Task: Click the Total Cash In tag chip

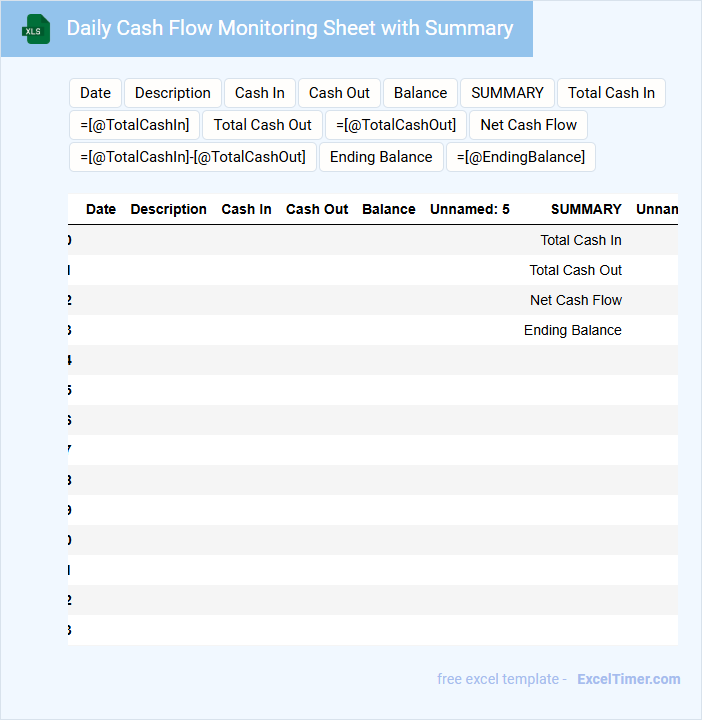Action: [611, 93]
